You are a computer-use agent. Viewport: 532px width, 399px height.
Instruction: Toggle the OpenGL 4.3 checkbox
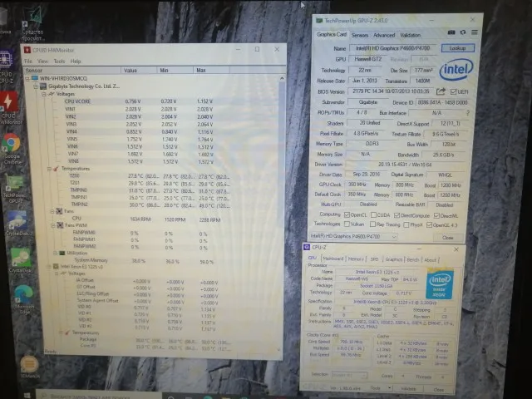[429, 224]
